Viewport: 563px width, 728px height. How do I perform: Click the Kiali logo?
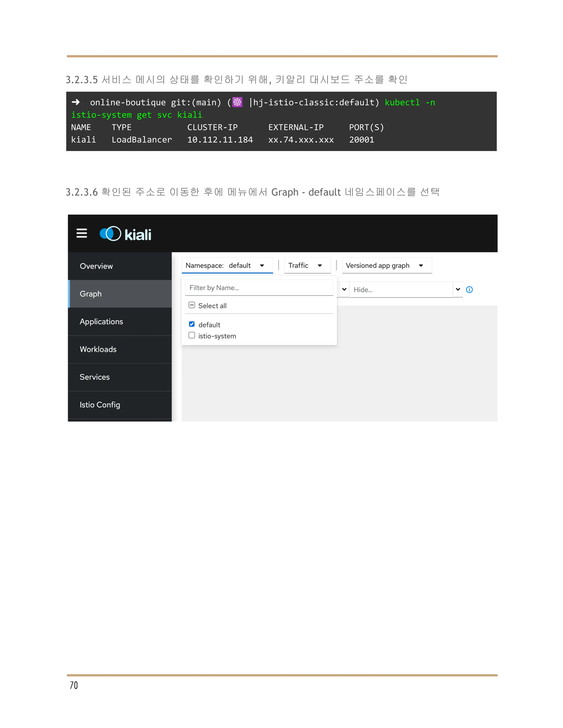point(125,234)
